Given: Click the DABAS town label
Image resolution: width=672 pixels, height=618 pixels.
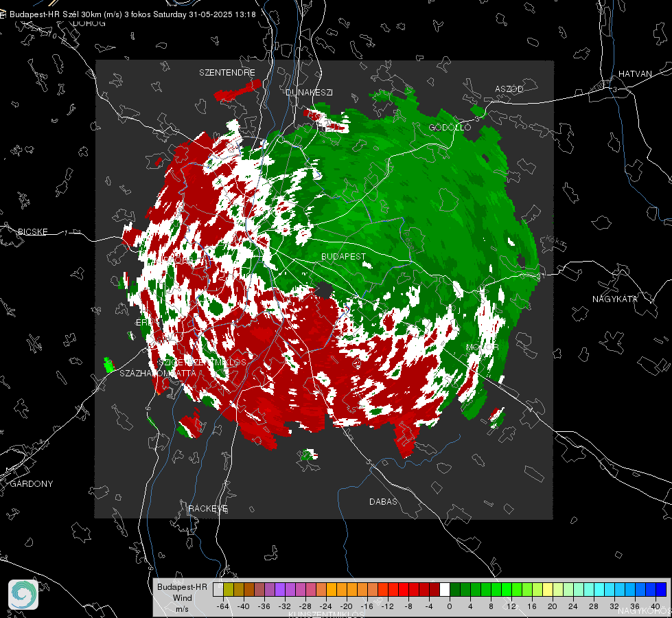Looking at the screenshot, I should point(383,502).
